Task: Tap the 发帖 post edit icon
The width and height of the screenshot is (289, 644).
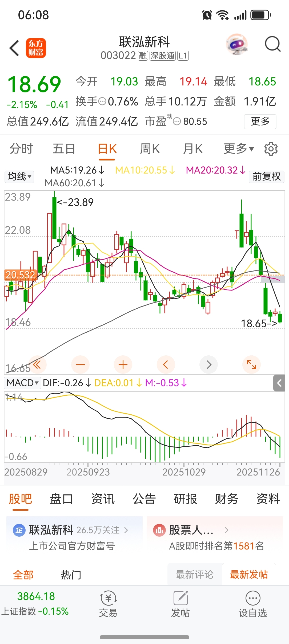Action: point(181,598)
